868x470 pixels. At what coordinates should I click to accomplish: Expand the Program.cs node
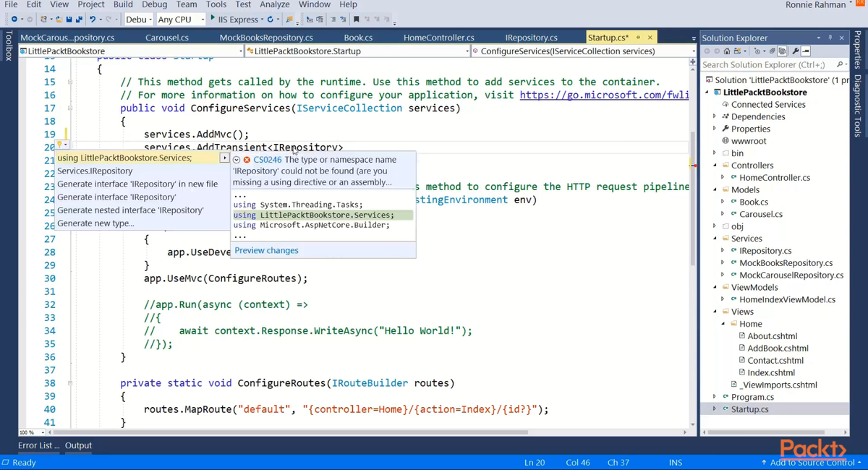point(714,397)
